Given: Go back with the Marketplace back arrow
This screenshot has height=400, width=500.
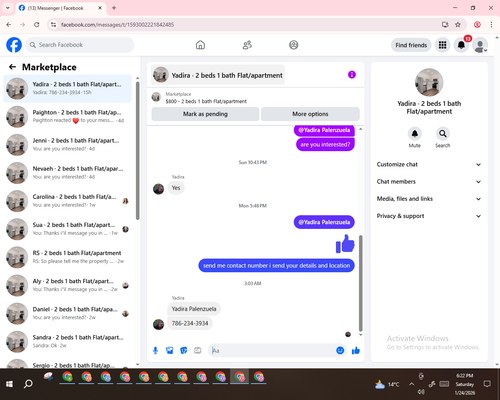Looking at the screenshot, I should click(x=12, y=67).
